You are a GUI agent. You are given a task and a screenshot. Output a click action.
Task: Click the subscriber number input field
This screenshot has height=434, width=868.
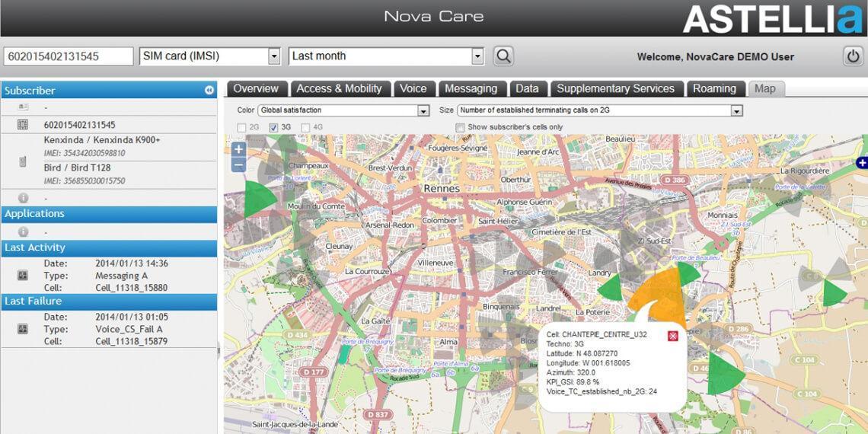(x=69, y=56)
